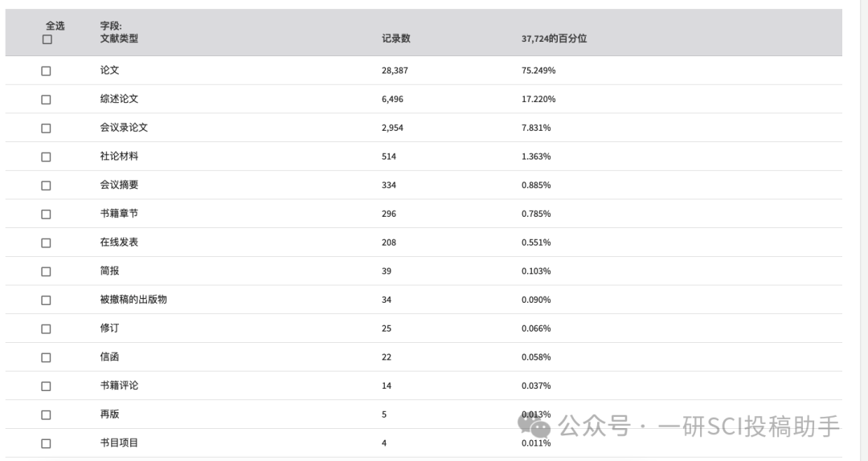Check the box beside 社论材料

(x=46, y=157)
